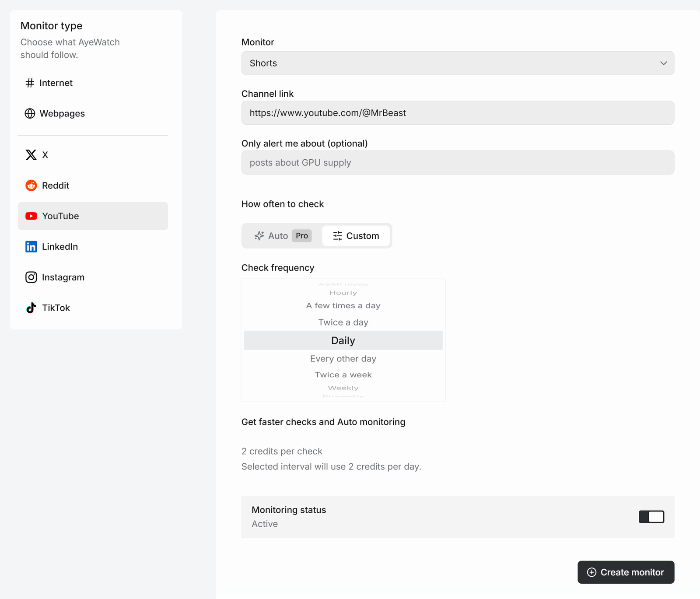
Task: Expand the Monitor dropdown chevron arrow
Action: pos(664,63)
